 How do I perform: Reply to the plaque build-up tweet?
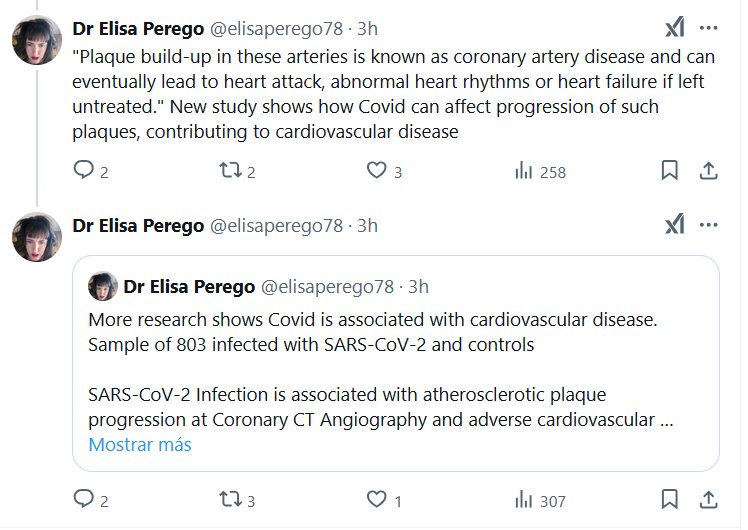[x=84, y=171]
